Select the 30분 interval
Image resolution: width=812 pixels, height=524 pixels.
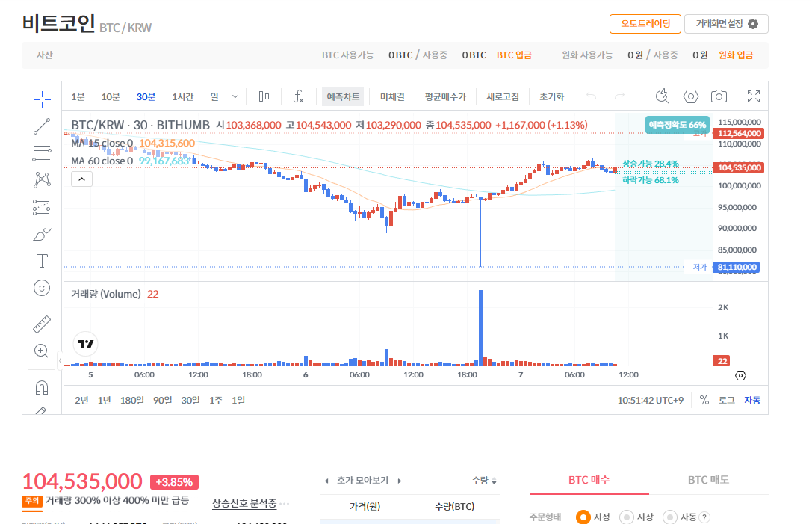point(146,97)
